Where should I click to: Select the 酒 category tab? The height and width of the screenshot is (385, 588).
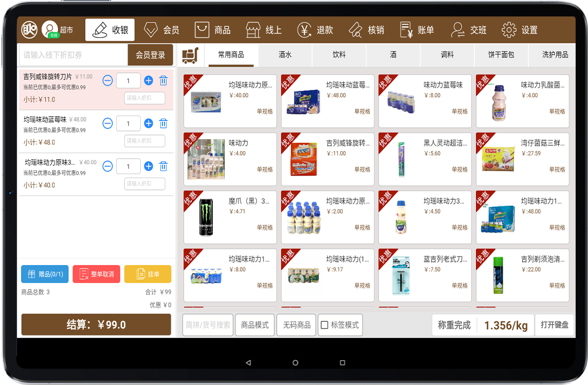click(x=393, y=55)
